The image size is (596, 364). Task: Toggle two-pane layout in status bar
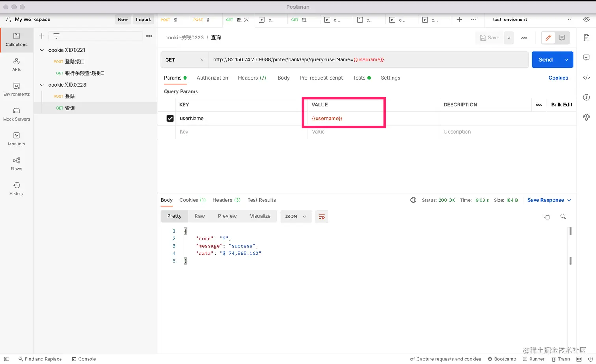579,359
